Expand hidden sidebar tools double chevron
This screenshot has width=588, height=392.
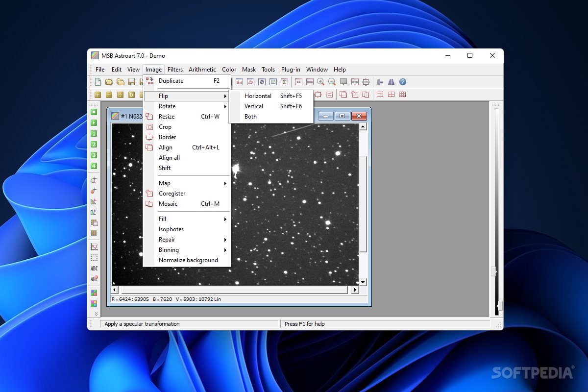[x=96, y=314]
